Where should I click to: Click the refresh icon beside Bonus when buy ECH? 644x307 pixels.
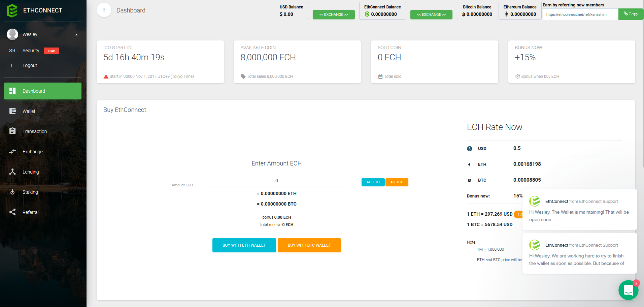pos(517,76)
